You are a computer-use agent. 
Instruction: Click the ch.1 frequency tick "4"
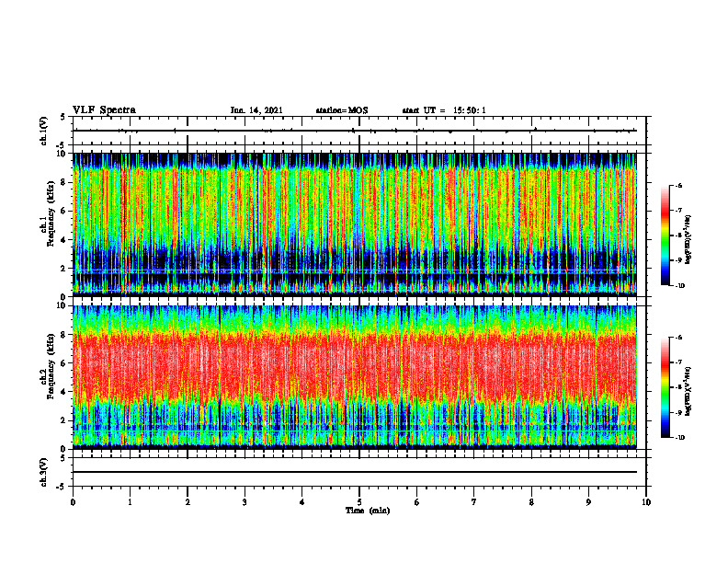(x=65, y=240)
